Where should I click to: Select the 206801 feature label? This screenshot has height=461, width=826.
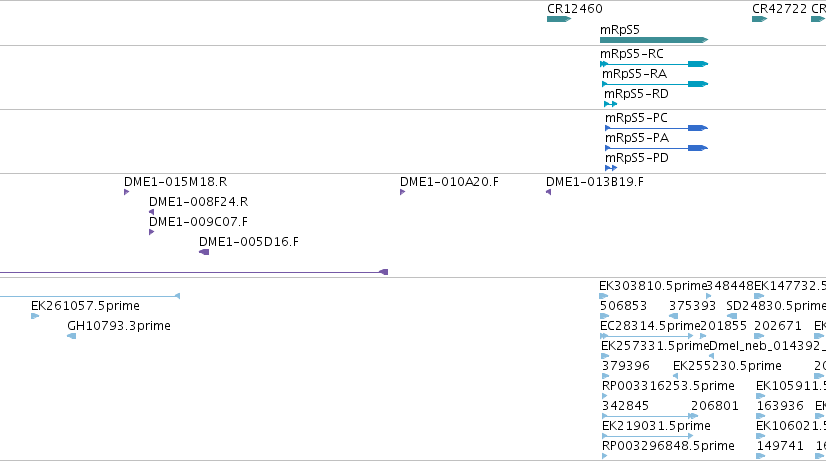pos(715,406)
